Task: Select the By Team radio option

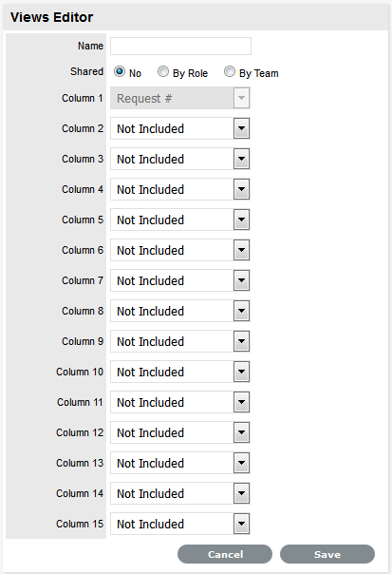Action: tap(230, 71)
